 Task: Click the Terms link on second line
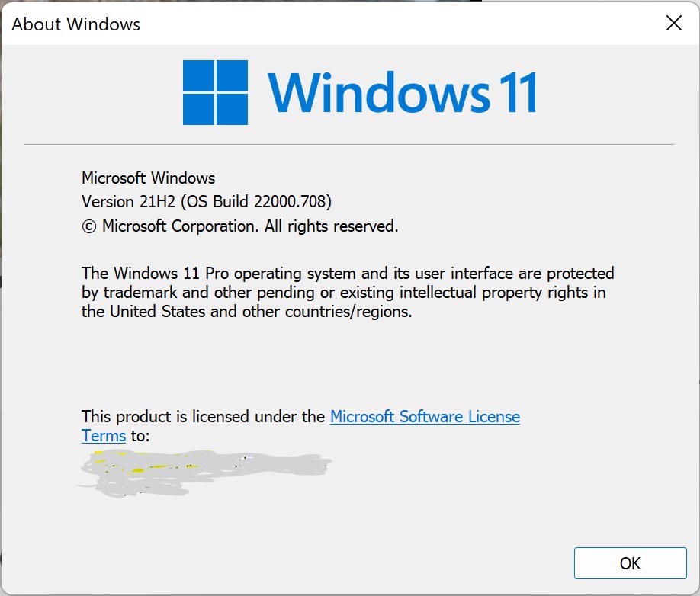[x=104, y=436]
